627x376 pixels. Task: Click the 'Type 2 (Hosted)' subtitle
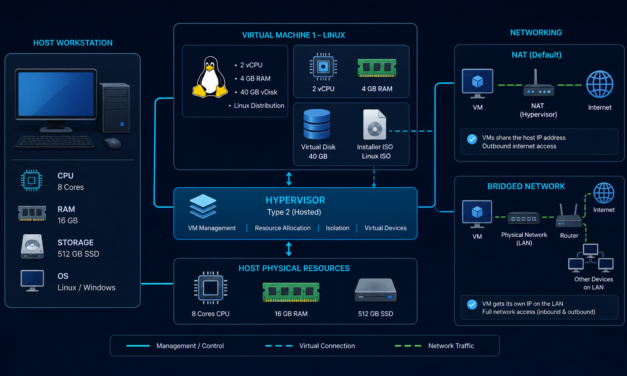294,212
